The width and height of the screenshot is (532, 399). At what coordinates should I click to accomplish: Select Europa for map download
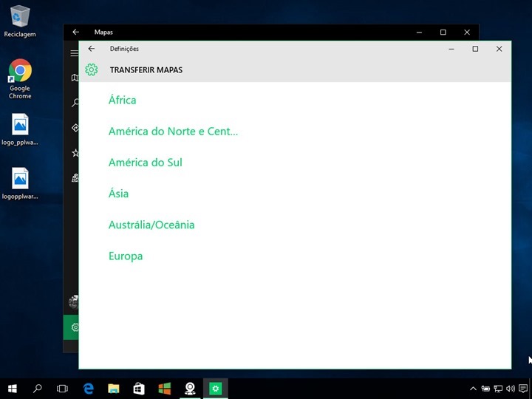(x=126, y=256)
